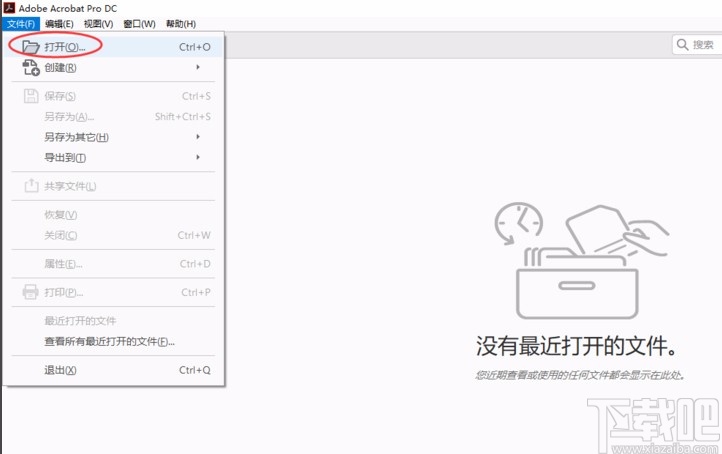Click the folder icon beside 打开(O)

(31, 47)
